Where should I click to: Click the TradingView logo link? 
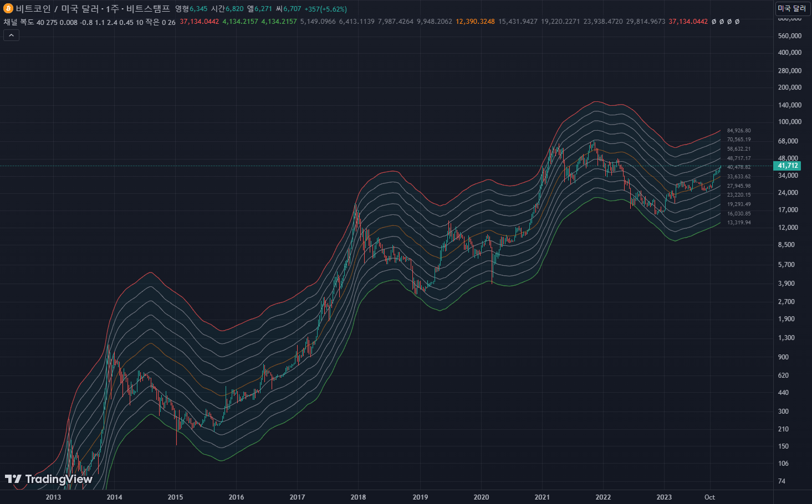[49, 479]
